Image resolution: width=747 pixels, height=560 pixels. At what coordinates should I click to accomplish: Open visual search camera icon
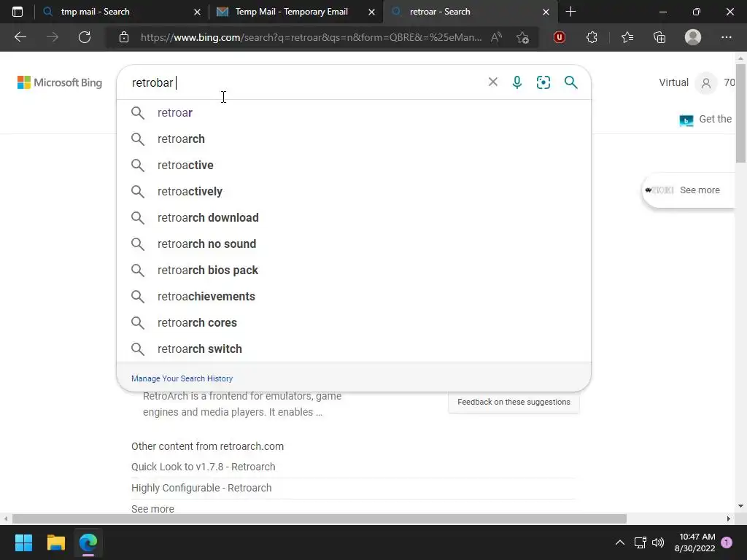[543, 82]
